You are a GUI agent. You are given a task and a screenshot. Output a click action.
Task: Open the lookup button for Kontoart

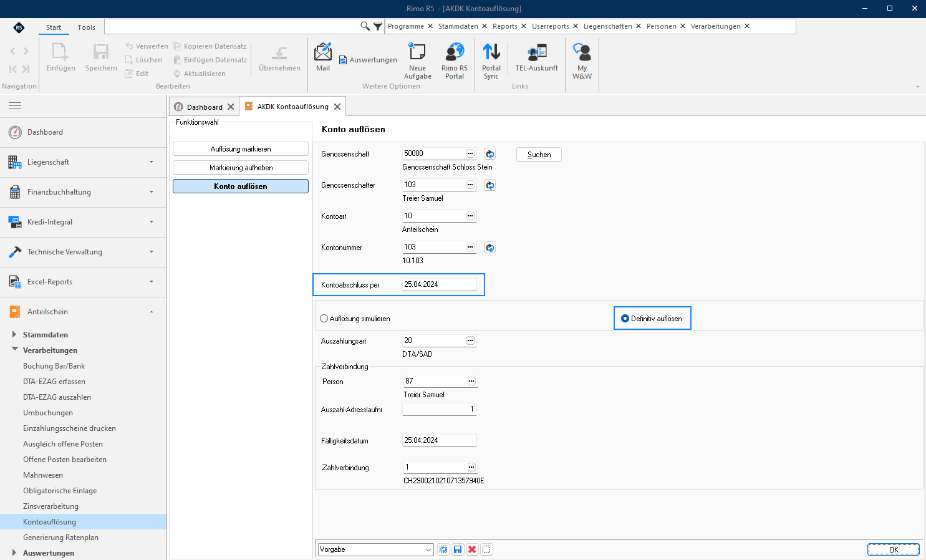[471, 216]
